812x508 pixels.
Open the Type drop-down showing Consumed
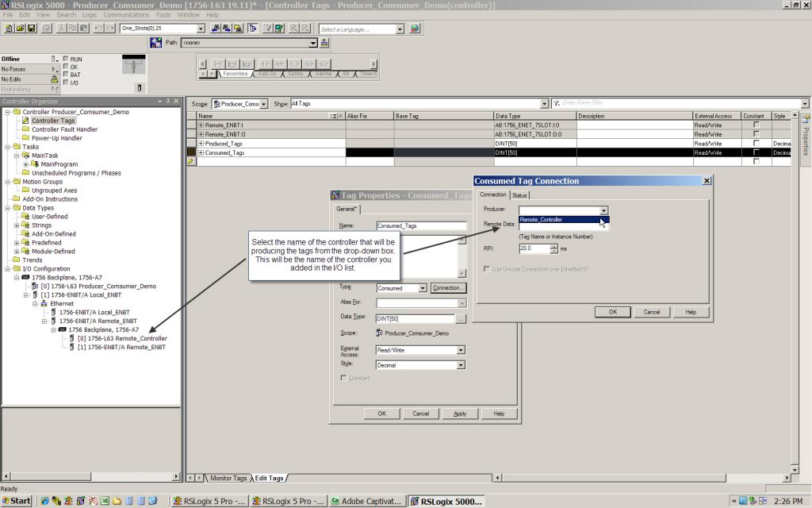423,288
